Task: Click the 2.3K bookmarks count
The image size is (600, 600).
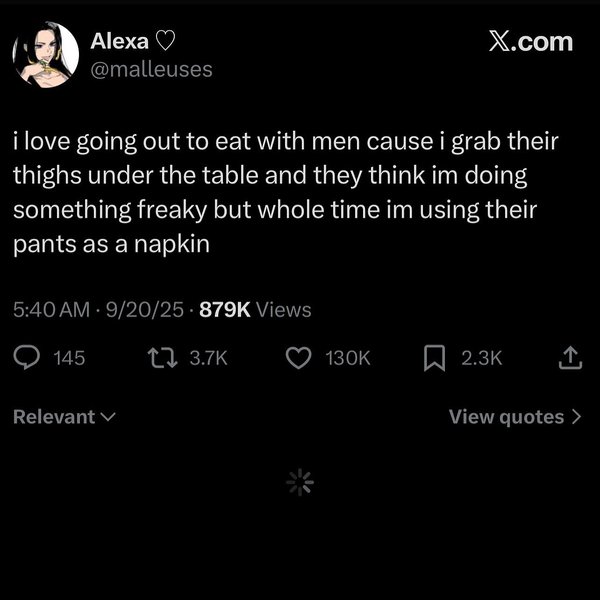Action: coord(482,358)
